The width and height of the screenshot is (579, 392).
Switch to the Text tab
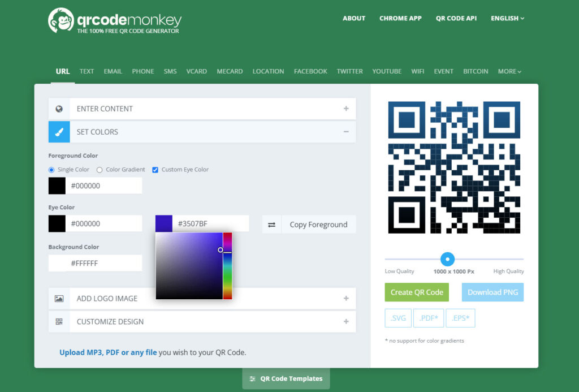pos(87,71)
